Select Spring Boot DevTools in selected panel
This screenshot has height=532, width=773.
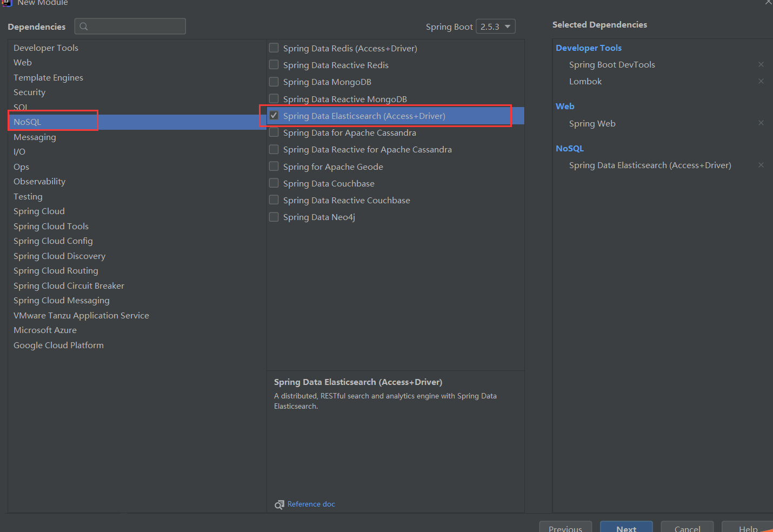tap(612, 64)
